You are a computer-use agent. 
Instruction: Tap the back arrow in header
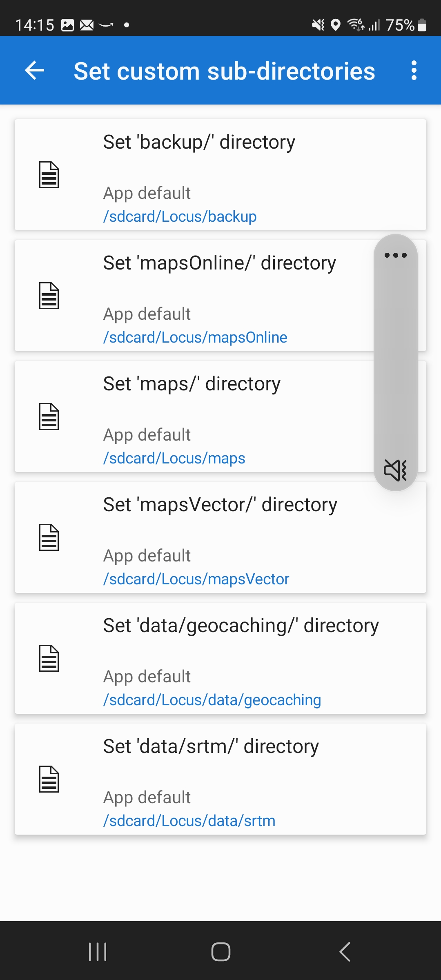pyautogui.click(x=35, y=71)
